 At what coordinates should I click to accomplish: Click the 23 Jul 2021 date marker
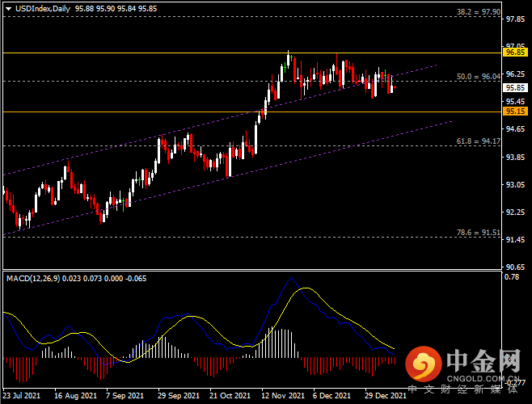coord(22,396)
